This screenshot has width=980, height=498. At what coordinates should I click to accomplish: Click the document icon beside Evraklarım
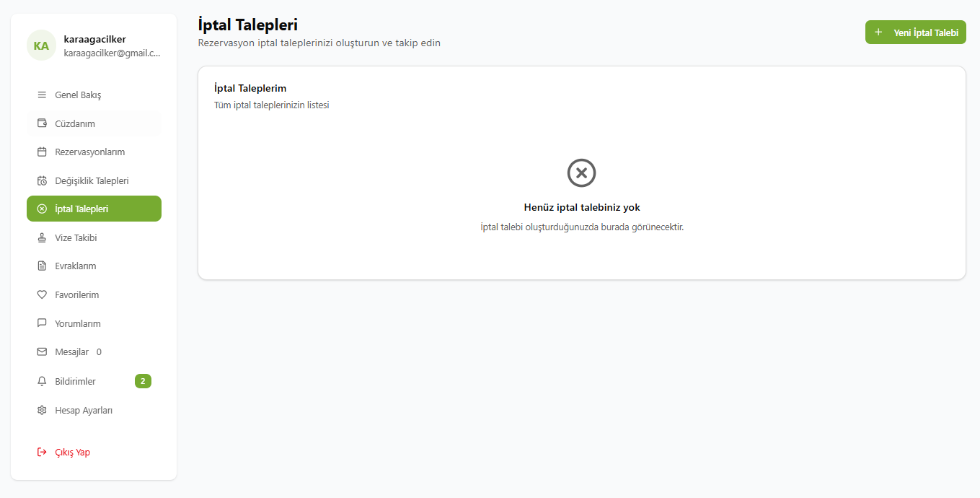[x=42, y=266]
